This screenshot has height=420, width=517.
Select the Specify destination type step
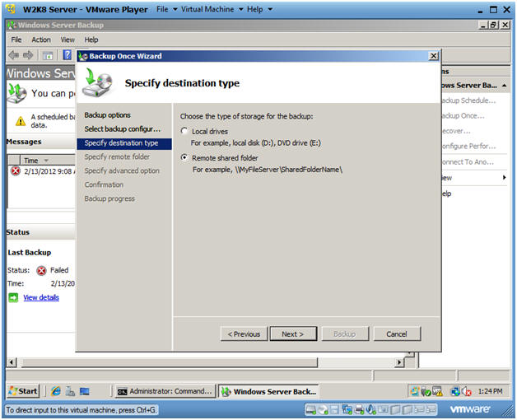pyautogui.click(x=124, y=143)
